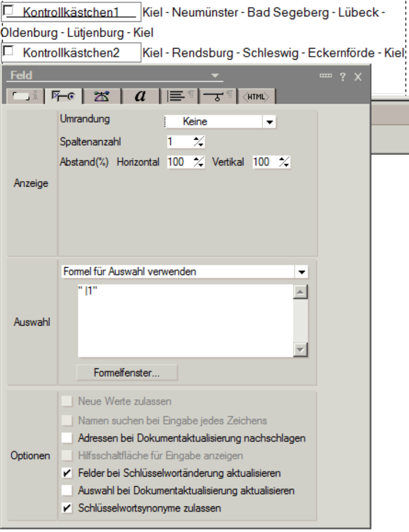409x532 pixels.
Task: Adjust the Spaltenanzahl stepper arrows
Action: [x=199, y=142]
